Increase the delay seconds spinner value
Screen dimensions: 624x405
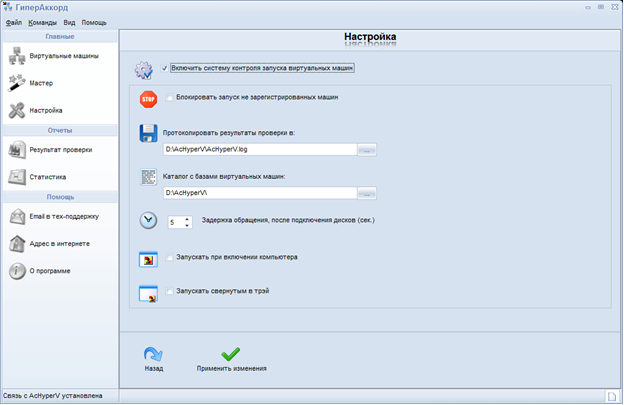(x=187, y=219)
